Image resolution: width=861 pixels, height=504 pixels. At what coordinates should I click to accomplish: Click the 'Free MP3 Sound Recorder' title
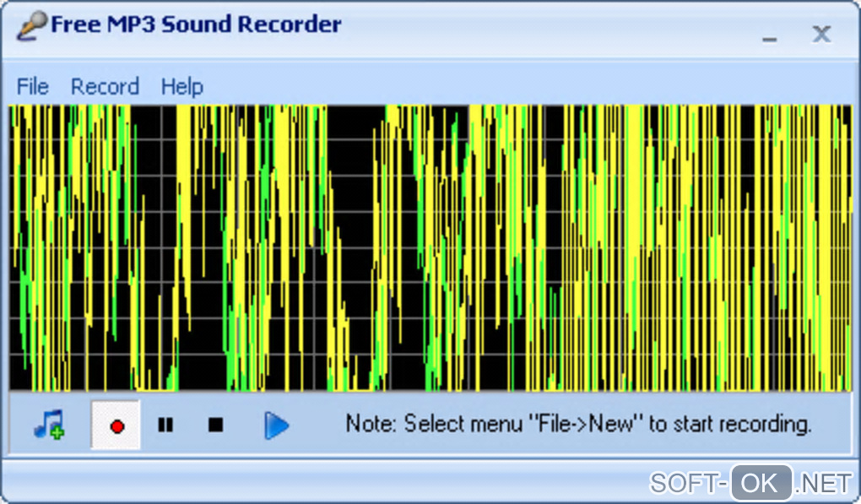coord(196,24)
